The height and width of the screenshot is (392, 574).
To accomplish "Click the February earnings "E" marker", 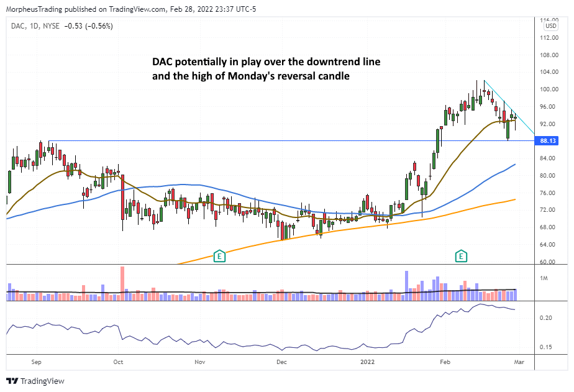I will [x=461, y=256].
